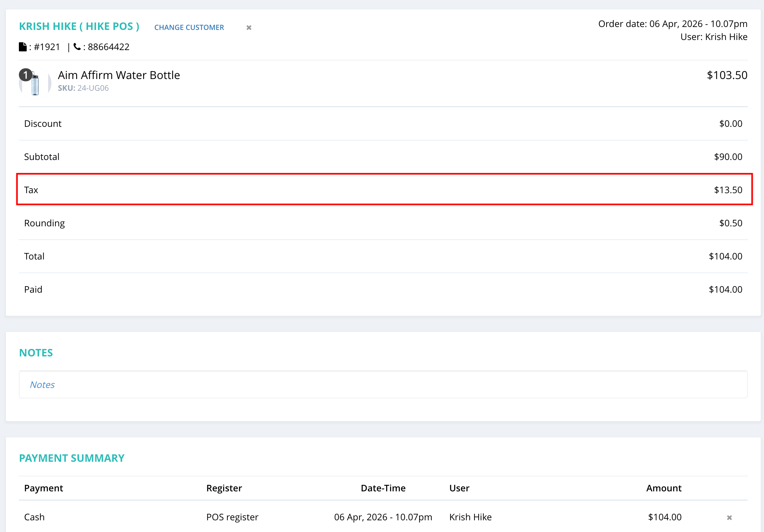This screenshot has height=532, width=764.
Task: Click the Discount row value $0.00
Action: coord(730,124)
